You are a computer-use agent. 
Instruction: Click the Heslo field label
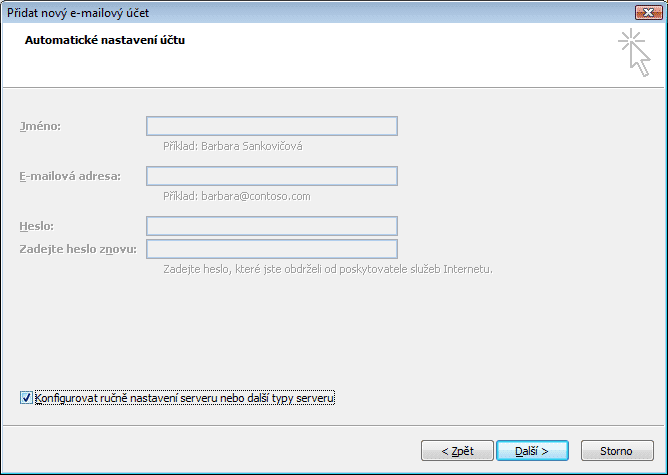(x=37, y=226)
